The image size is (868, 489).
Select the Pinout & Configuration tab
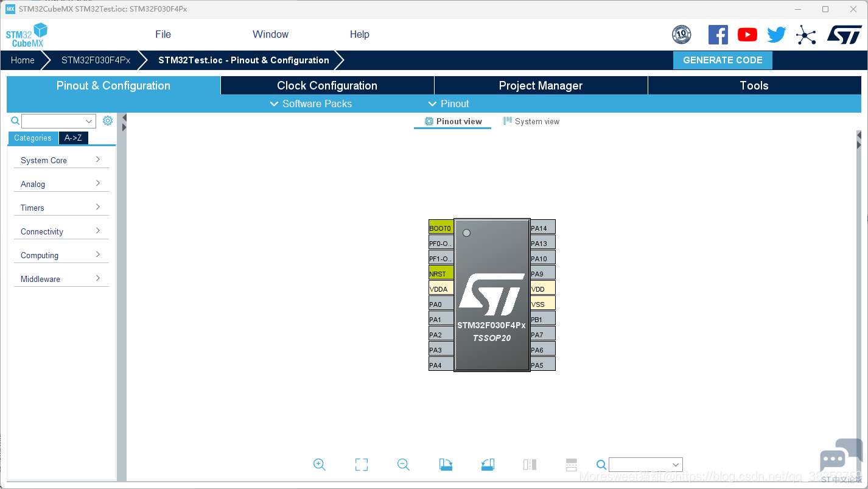tap(113, 85)
